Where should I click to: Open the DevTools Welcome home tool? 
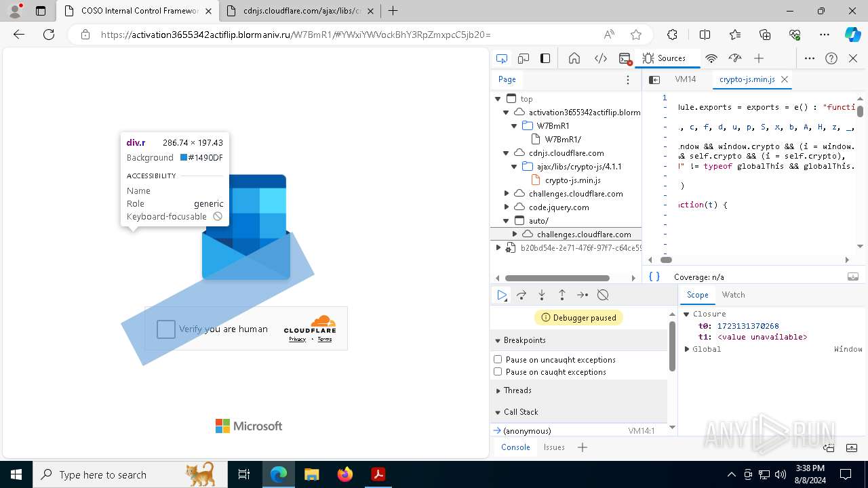(x=574, y=58)
